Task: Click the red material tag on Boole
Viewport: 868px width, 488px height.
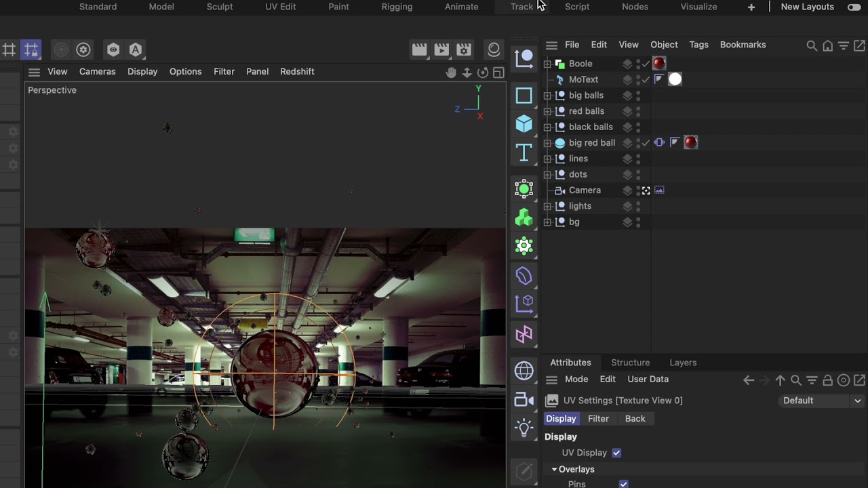Action: (659, 64)
